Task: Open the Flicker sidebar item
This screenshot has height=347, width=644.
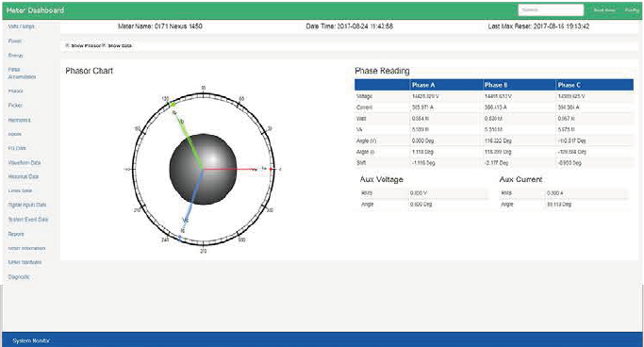Action: [15, 106]
